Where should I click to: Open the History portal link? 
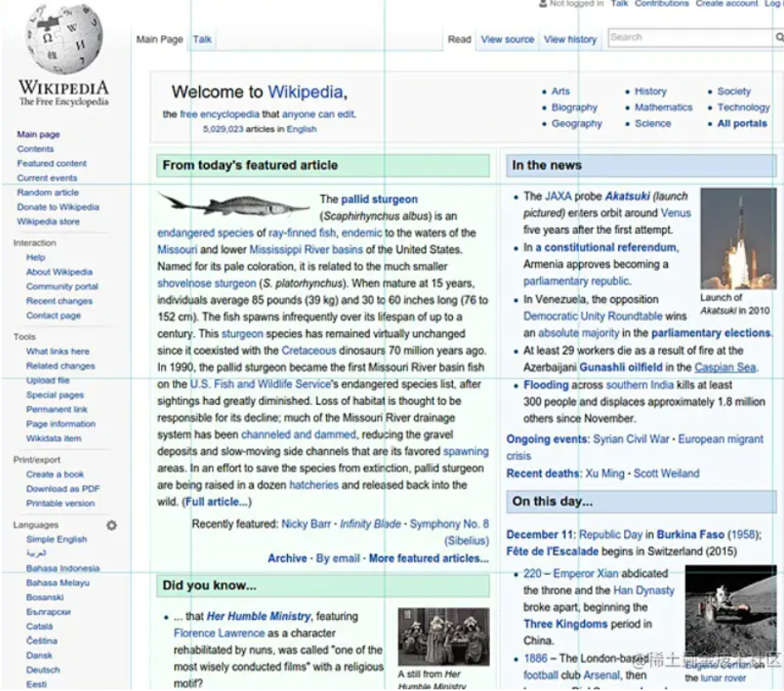(650, 91)
